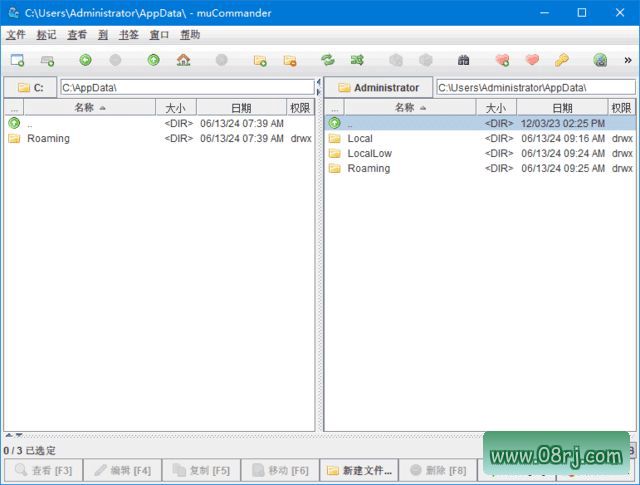Click the 复制 [F5] button
Image resolution: width=640 pixels, height=485 pixels.
point(201,470)
